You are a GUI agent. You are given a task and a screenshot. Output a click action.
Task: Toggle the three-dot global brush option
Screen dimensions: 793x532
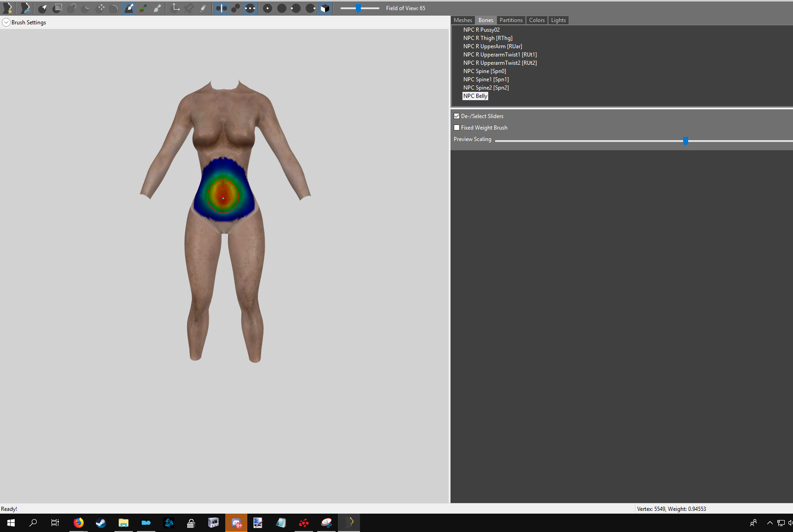(250, 8)
